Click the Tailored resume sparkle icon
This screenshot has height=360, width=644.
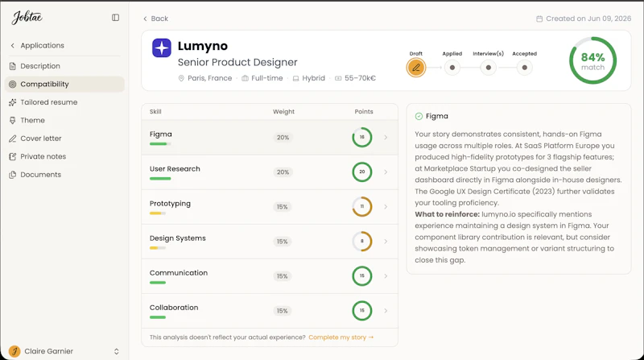pos(12,102)
